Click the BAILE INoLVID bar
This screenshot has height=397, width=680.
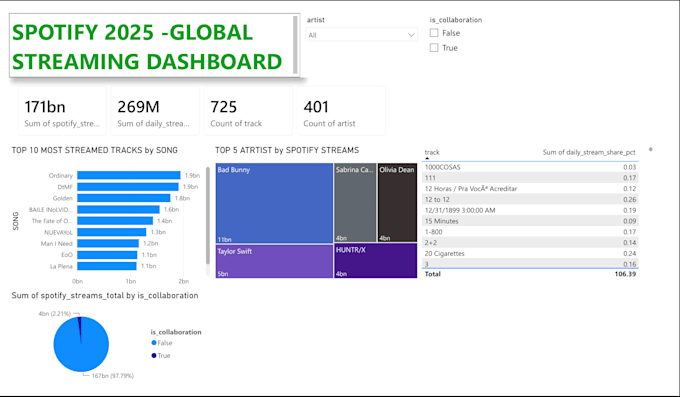click(118, 210)
